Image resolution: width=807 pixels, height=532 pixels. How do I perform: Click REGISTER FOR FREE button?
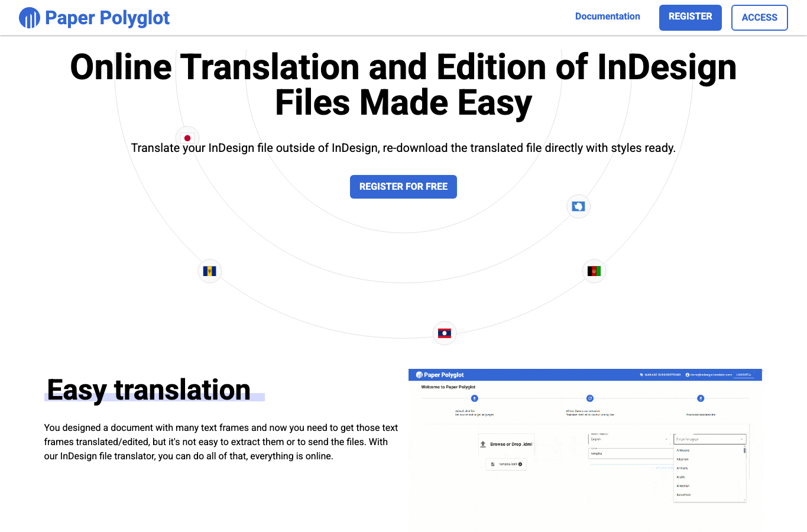(403, 187)
